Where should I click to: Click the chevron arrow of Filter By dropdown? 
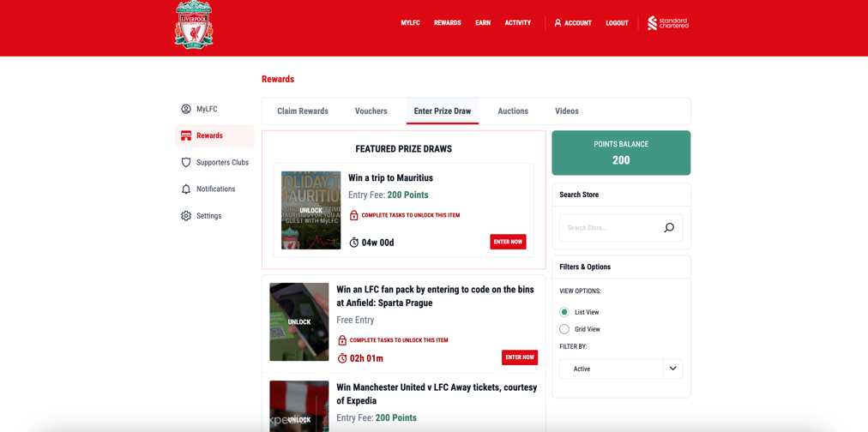(672, 369)
